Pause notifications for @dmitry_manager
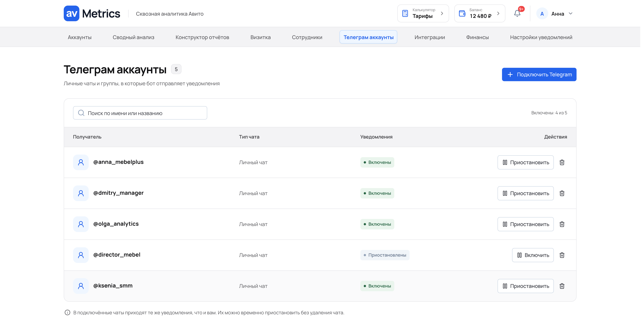Viewport: 644px width, 324px height. [x=525, y=193]
